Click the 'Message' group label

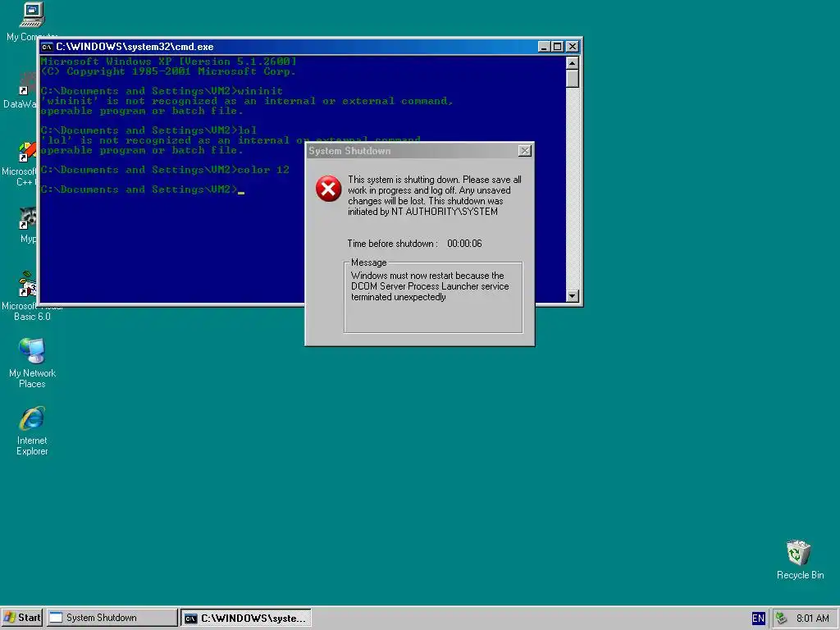pyautogui.click(x=368, y=262)
